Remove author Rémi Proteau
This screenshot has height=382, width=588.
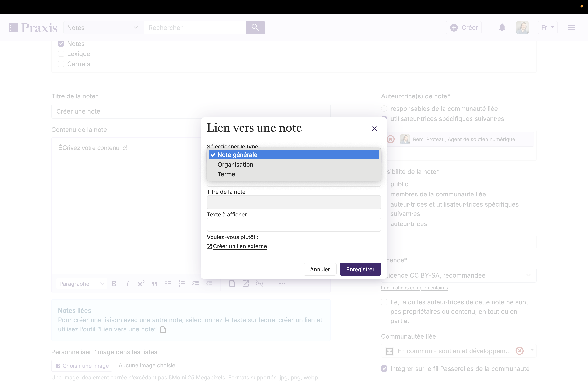pos(391,139)
